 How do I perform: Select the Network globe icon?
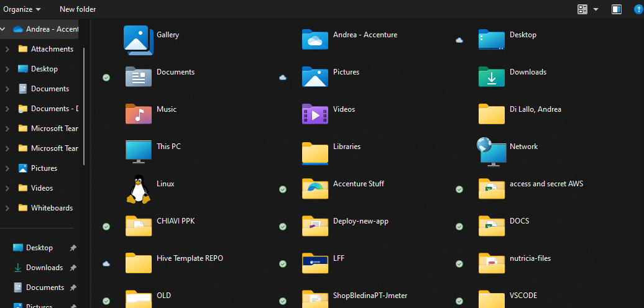click(492, 152)
